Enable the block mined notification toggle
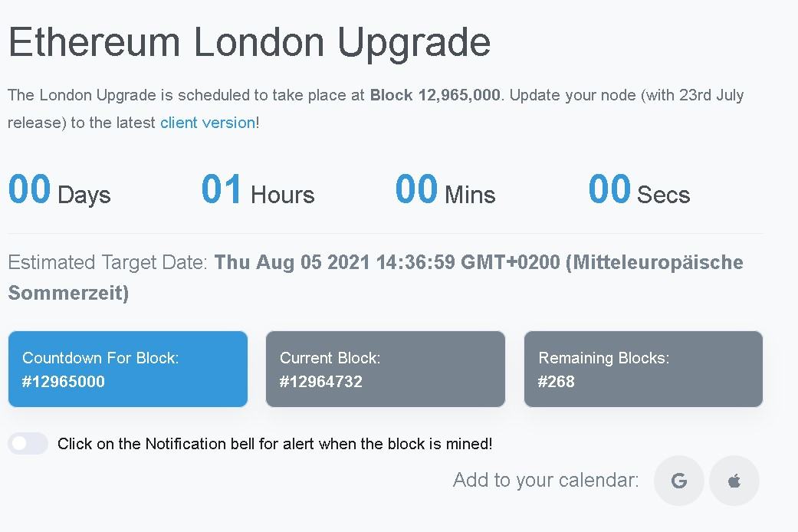Screen dimensions: 798x532 (x=28, y=443)
